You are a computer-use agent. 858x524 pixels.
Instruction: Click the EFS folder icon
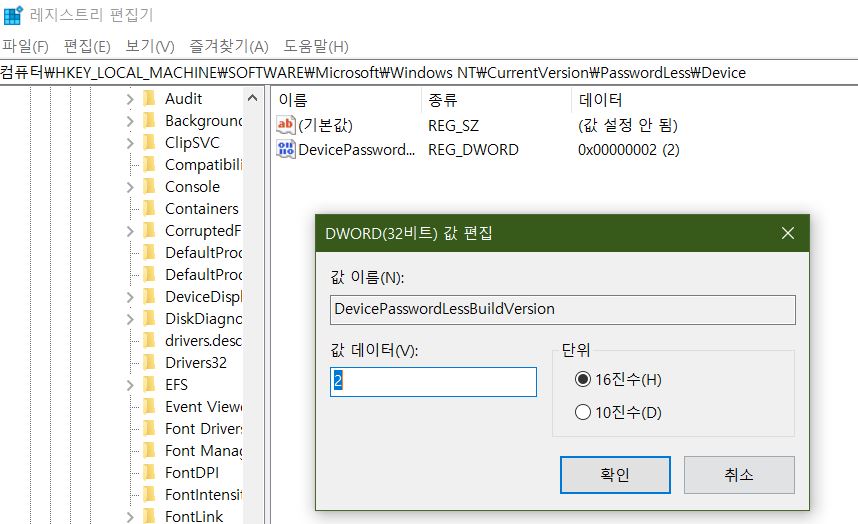click(x=149, y=385)
